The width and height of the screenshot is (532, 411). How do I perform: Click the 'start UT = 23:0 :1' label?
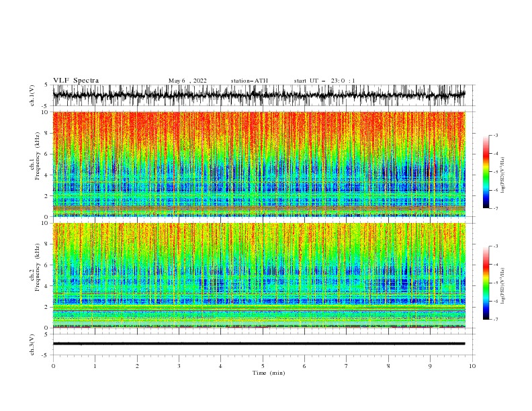pos(324,81)
